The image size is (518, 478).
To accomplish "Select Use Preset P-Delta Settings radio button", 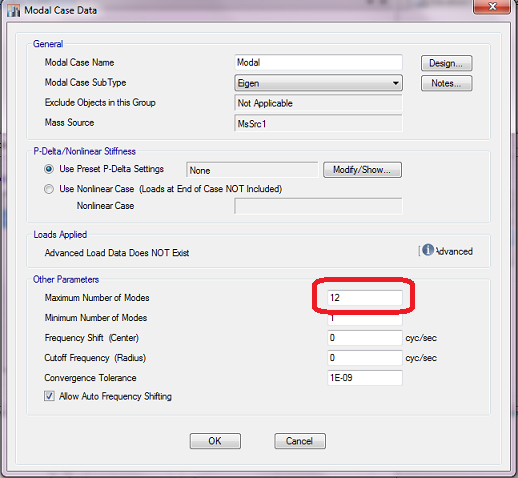I will [49, 169].
